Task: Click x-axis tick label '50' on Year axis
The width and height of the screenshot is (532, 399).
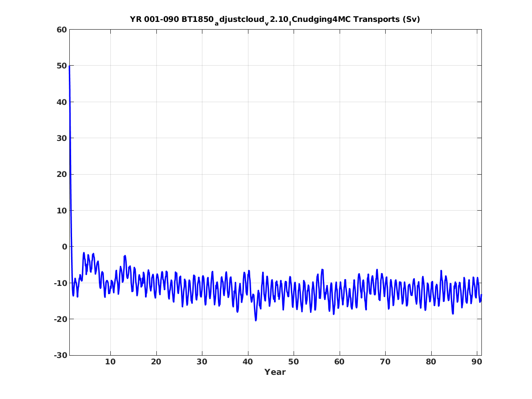Action: (x=294, y=362)
